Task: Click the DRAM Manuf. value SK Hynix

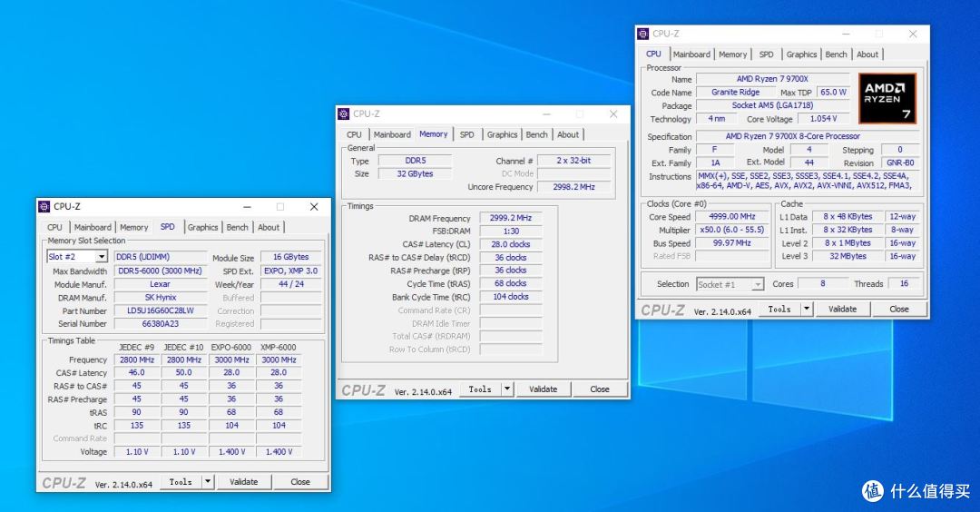Action: point(161,298)
